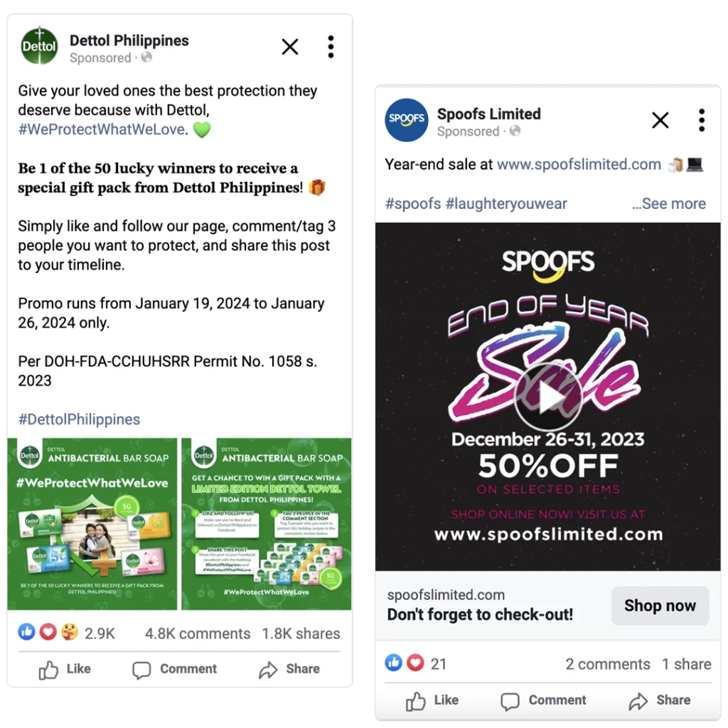Like the Dettol Philippines post

click(65, 669)
